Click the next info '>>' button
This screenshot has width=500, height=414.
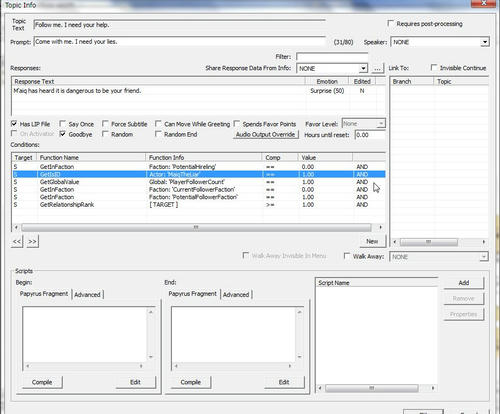(x=32, y=241)
